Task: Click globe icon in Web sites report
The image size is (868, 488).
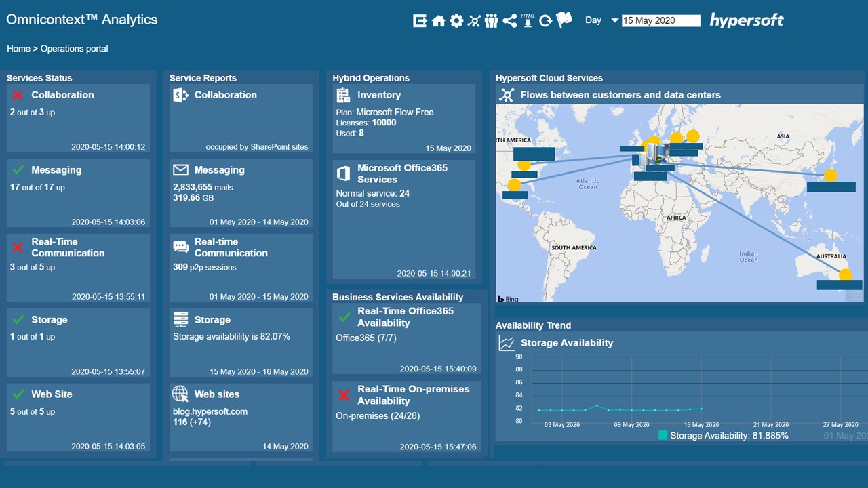Action: coord(180,394)
